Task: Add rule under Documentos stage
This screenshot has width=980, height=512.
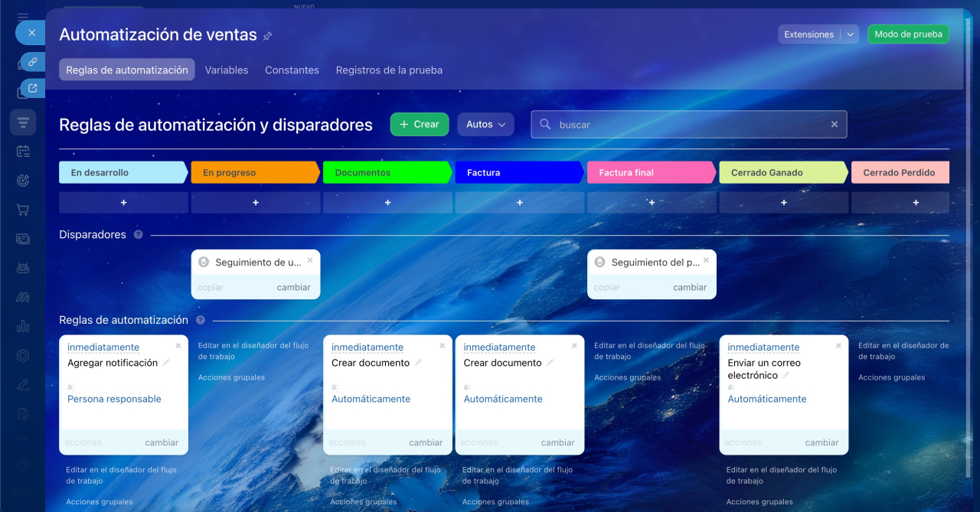Action: tap(387, 203)
